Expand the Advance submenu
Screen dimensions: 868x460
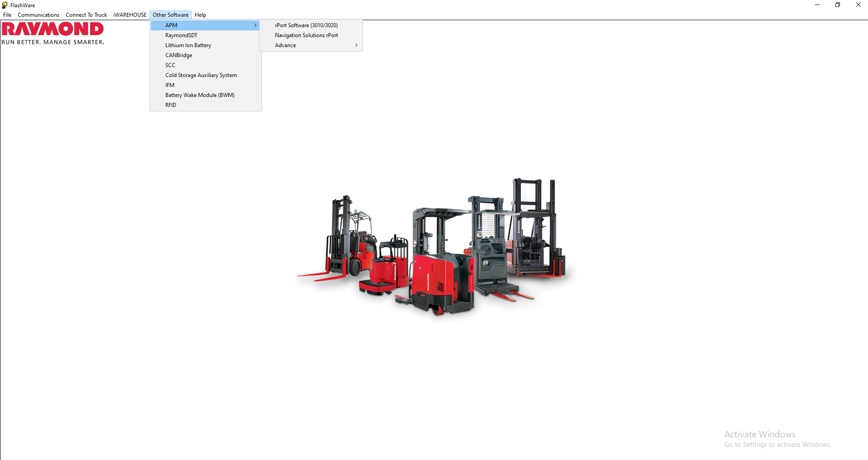(285, 45)
